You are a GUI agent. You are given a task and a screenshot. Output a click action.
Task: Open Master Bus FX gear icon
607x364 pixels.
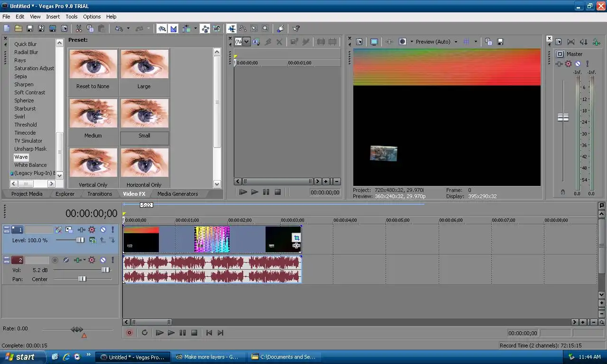[569, 64]
